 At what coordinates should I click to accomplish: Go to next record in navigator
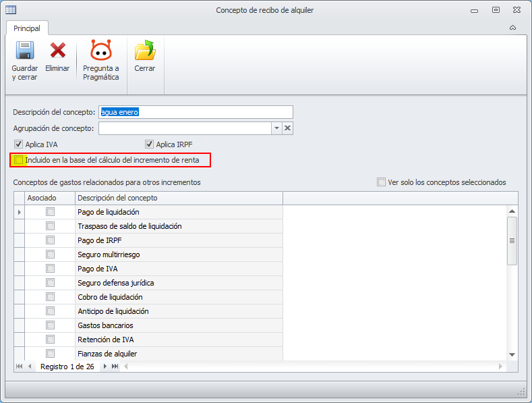tap(105, 367)
